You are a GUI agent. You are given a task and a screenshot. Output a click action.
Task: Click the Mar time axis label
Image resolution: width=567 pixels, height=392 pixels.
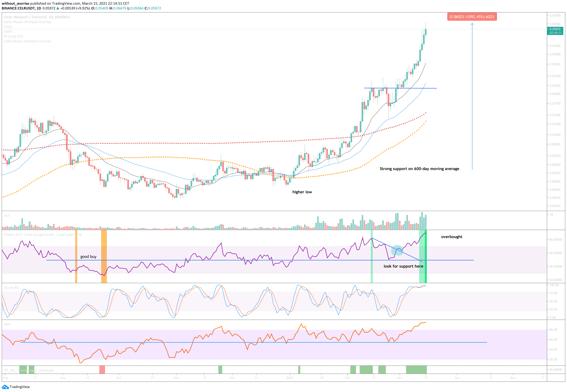pos(399,378)
